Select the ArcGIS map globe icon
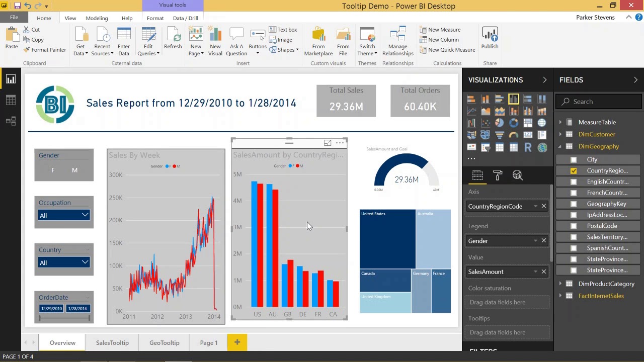This screenshot has height=362, width=644. click(542, 147)
